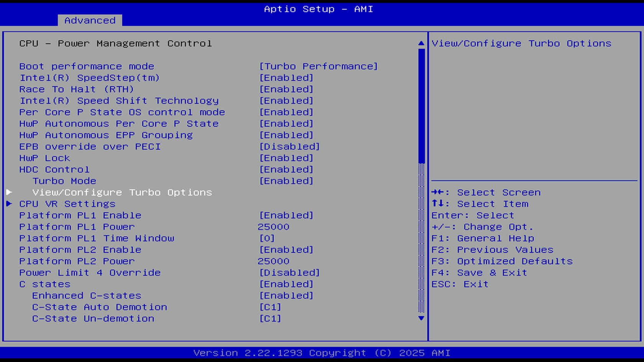Click the arrow beside View/Configure Turbo Options
The image size is (644, 362).
point(9,192)
